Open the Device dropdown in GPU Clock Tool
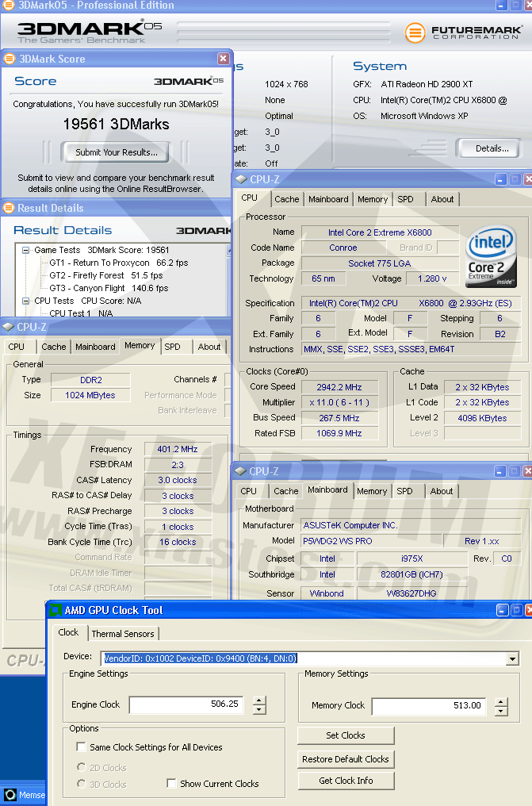Screen dimensions: 532x806 pyautogui.click(x=512, y=658)
